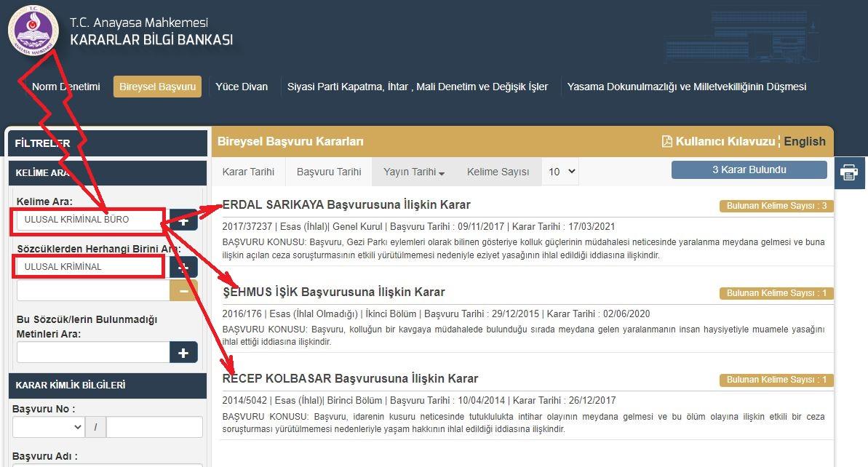Screen dimensions: 868x467
Task: Go to Yüce Divan section
Action: click(242, 87)
